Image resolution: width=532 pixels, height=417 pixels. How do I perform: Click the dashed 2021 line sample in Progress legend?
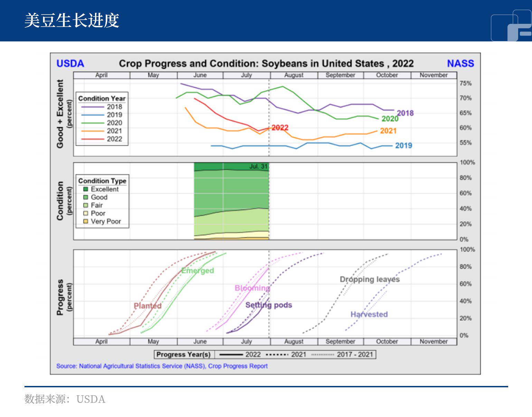tap(277, 355)
